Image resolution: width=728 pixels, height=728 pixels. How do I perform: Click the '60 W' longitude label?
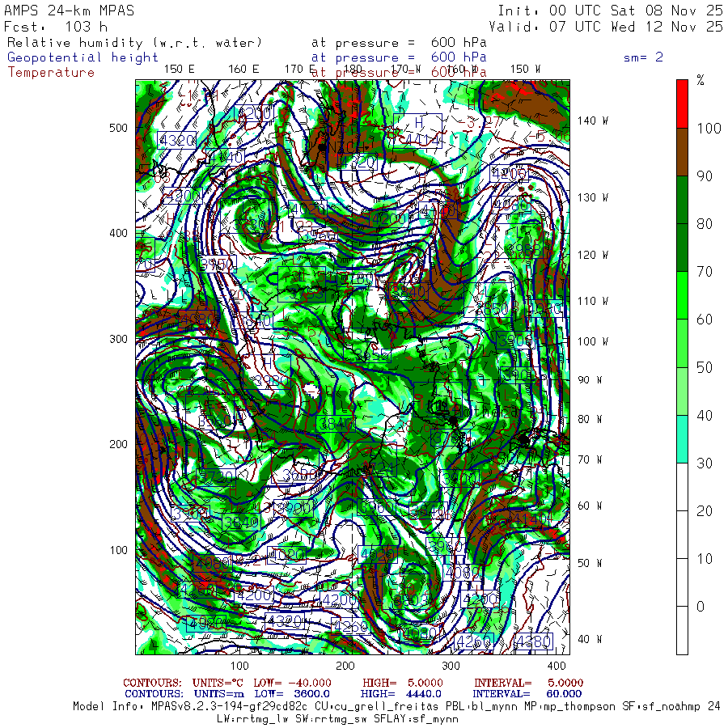pos(590,506)
